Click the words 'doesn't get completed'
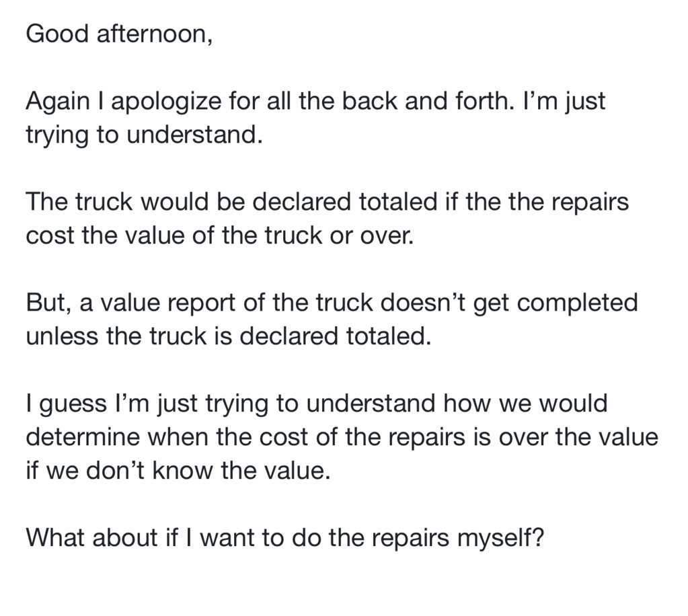The image size is (688, 616). coord(509,304)
